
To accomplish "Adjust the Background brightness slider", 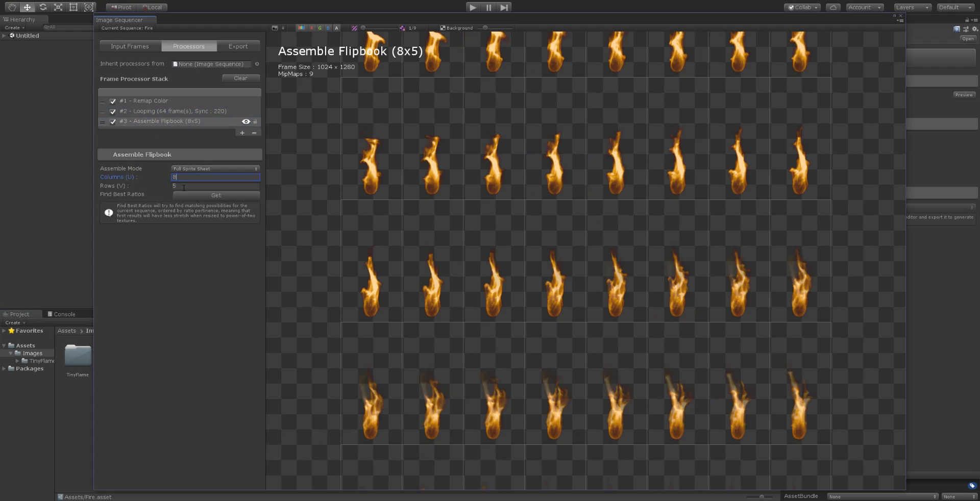I will [x=498, y=28].
